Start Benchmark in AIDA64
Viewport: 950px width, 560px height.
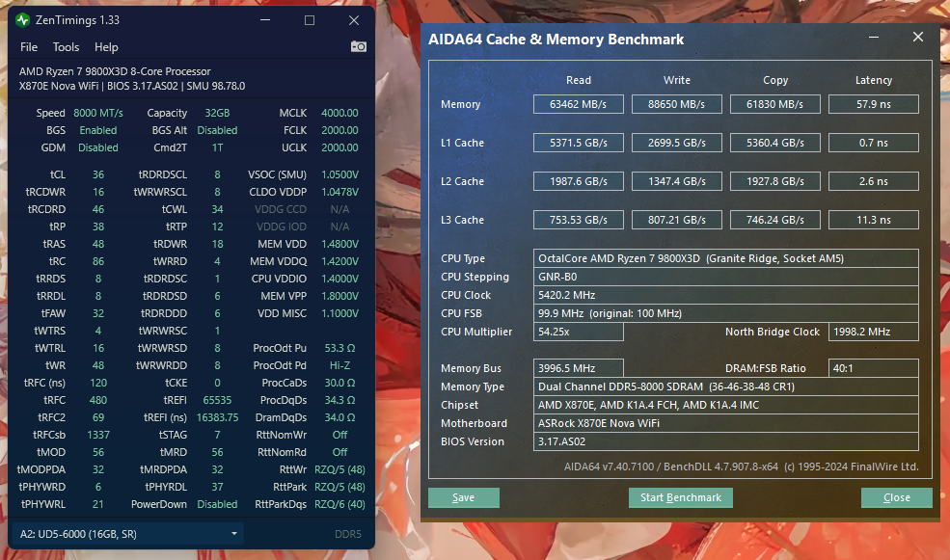coord(681,497)
